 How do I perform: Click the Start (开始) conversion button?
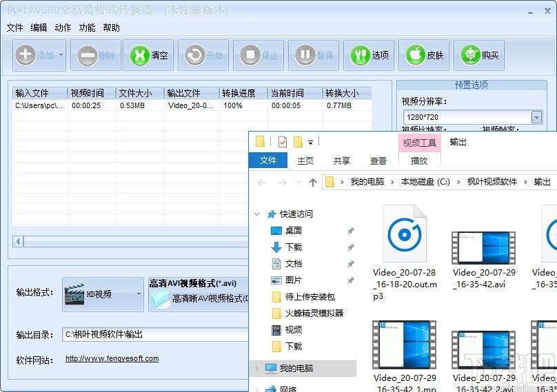tap(203, 55)
